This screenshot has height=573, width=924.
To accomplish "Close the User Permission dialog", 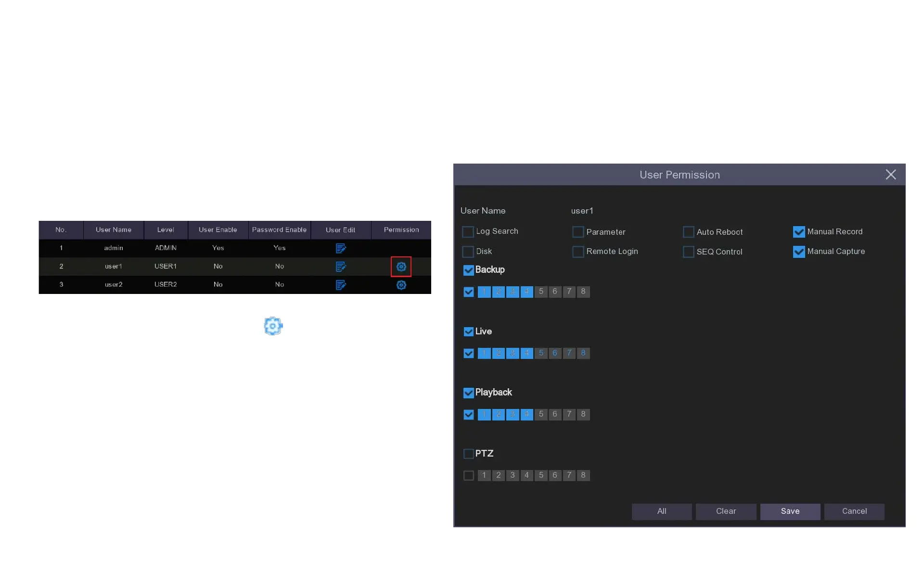I will tap(890, 175).
